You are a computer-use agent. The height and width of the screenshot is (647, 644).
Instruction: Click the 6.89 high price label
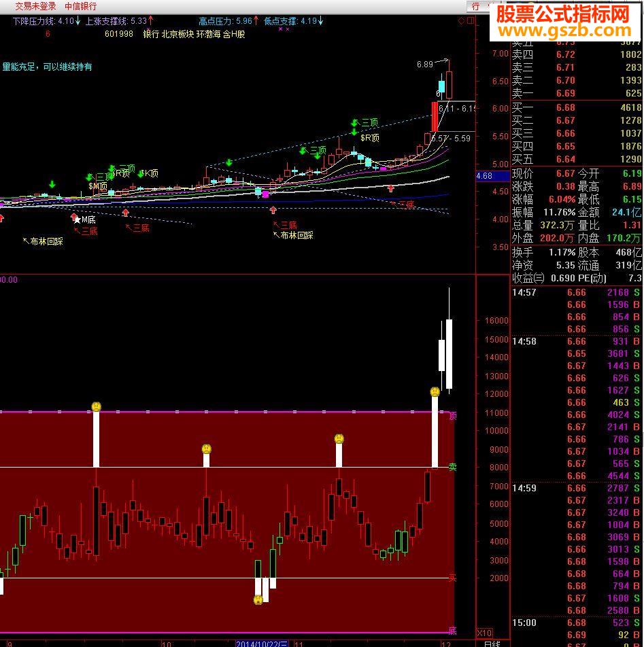pyautogui.click(x=425, y=65)
